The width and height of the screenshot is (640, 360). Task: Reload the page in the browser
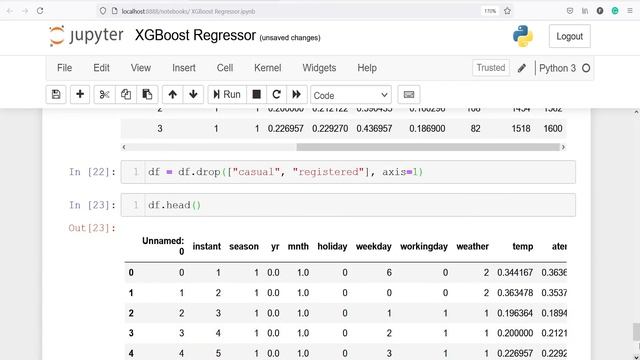tap(40, 11)
